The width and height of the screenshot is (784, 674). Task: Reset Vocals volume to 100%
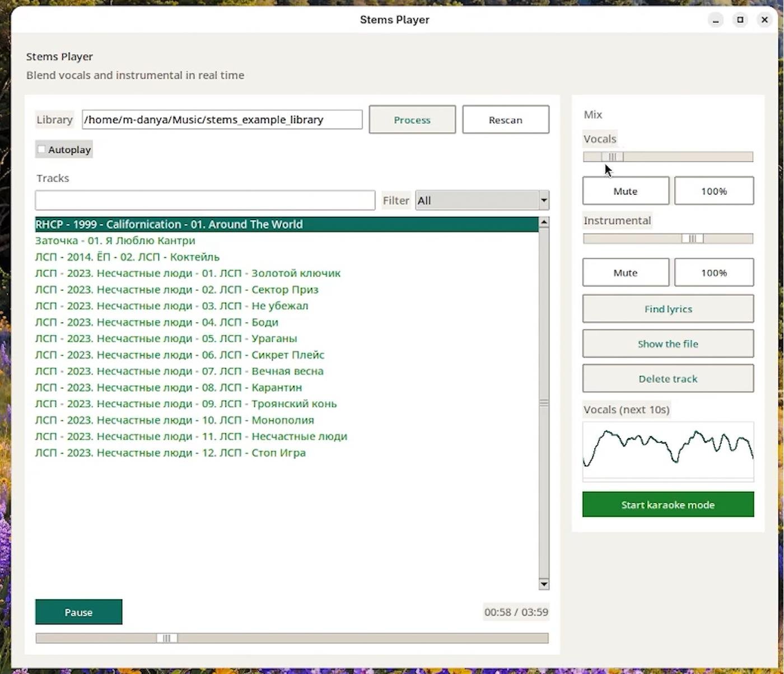click(x=713, y=191)
